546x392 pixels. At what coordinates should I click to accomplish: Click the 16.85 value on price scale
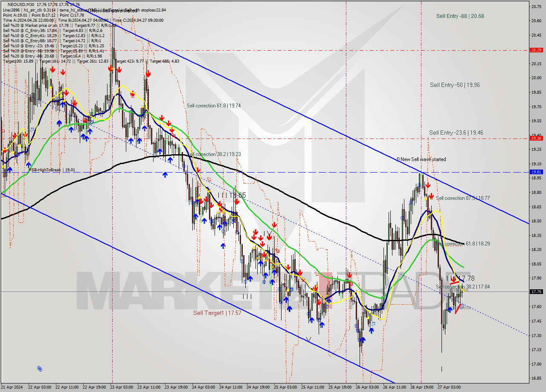pyautogui.click(x=536, y=378)
